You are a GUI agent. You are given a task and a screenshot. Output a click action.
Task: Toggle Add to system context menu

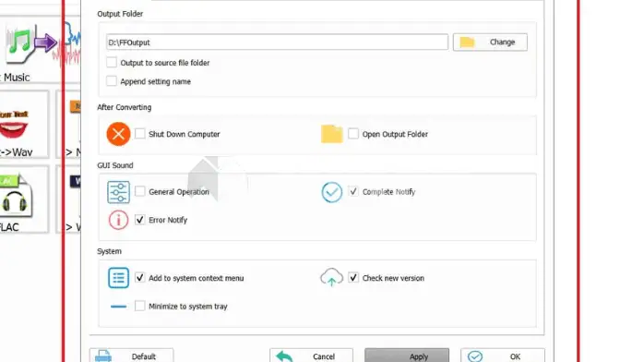(x=139, y=278)
